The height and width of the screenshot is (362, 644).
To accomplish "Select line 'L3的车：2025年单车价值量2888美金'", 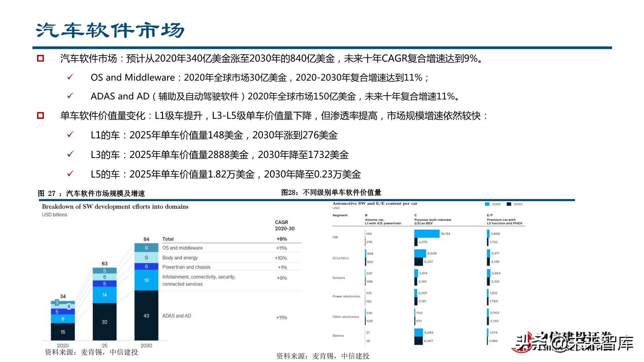I will [x=170, y=155].
